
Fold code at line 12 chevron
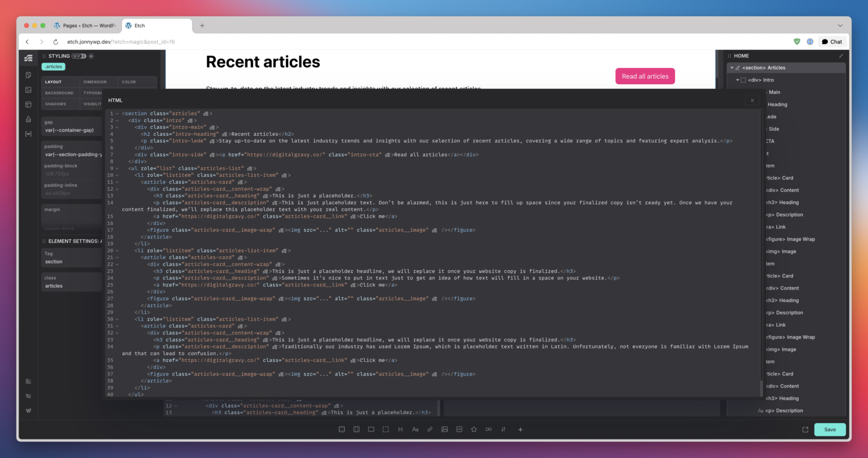tap(117, 189)
